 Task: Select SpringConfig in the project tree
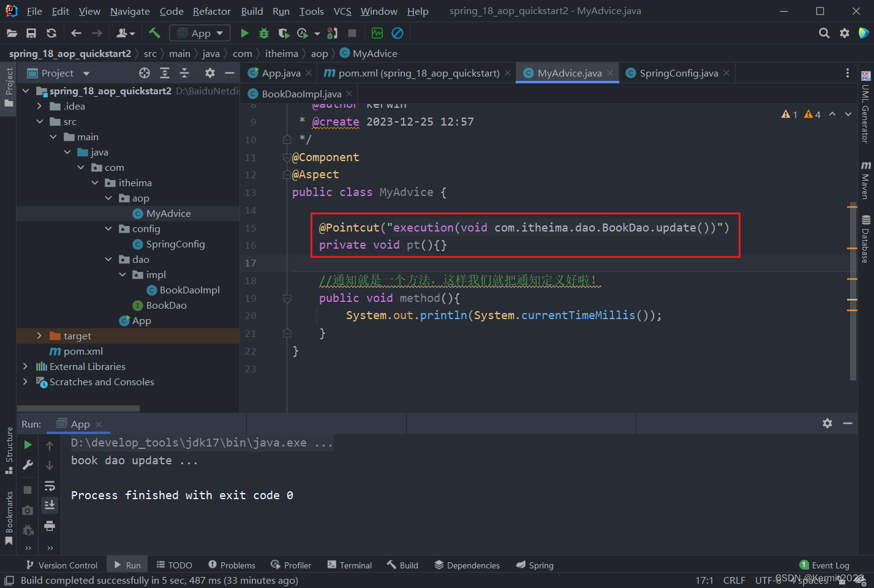(175, 244)
